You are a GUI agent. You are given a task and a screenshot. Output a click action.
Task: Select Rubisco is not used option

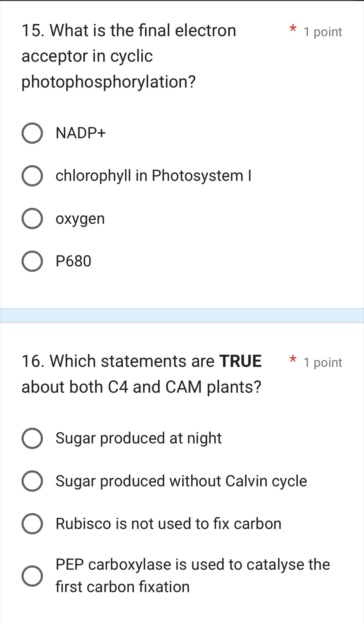tap(33, 524)
